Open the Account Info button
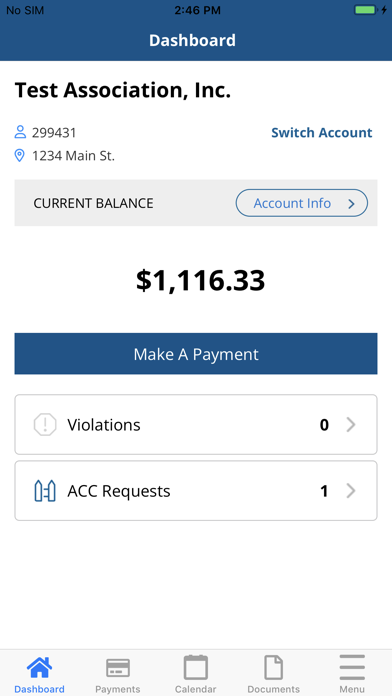The width and height of the screenshot is (392, 696). (x=301, y=203)
